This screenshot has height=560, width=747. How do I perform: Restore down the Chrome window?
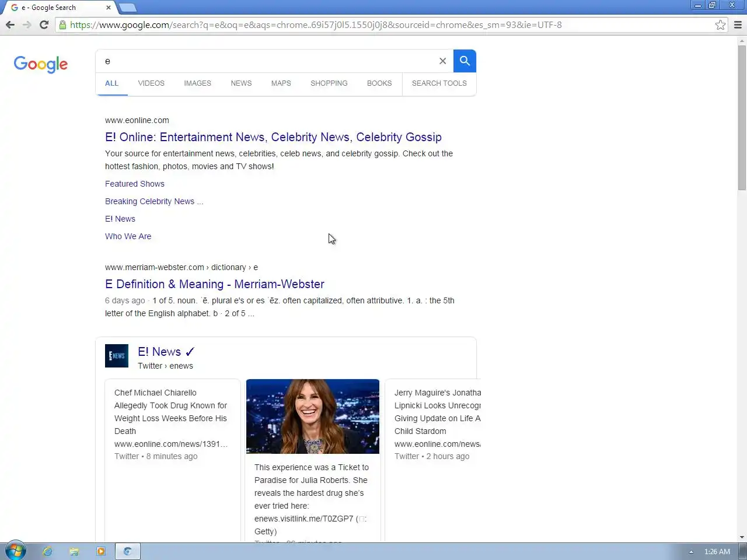[x=713, y=5]
